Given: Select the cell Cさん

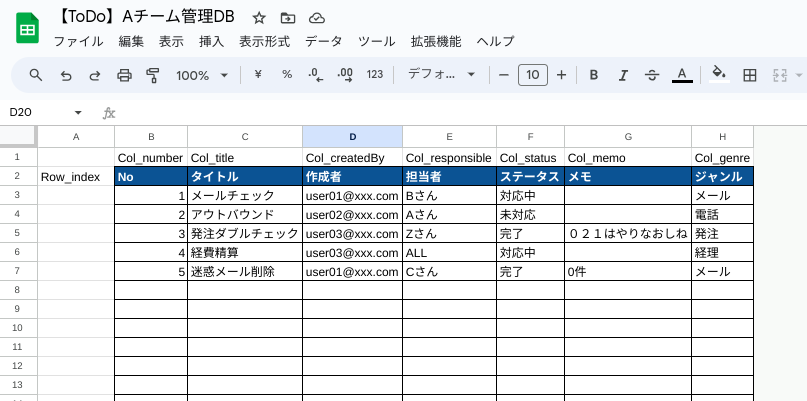Looking at the screenshot, I should [x=449, y=272].
